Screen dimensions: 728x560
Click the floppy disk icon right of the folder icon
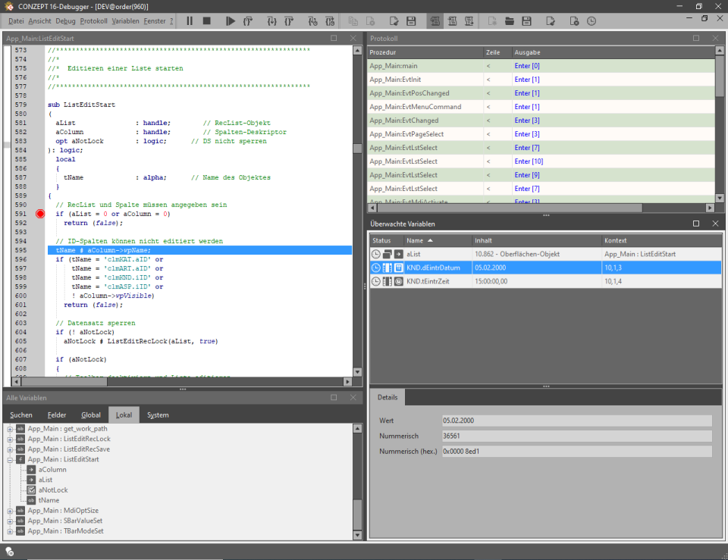tap(526, 21)
